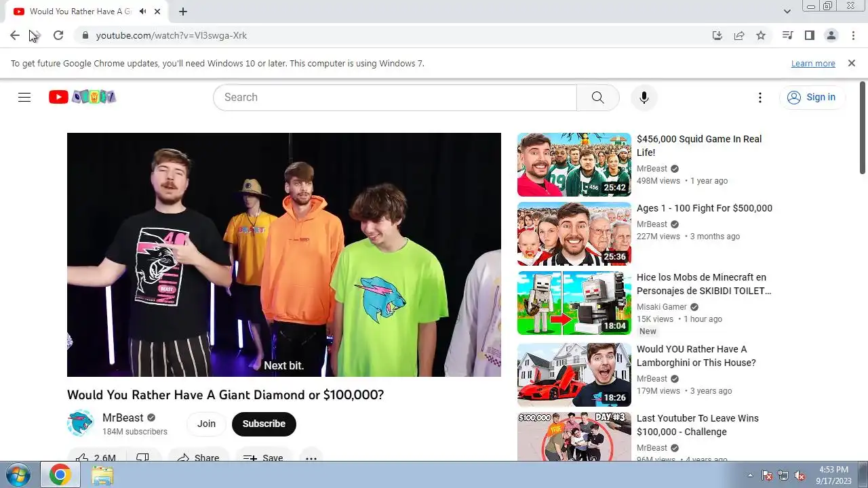This screenshot has height=488, width=868.
Task: Sign in to YouTube
Action: point(812,97)
